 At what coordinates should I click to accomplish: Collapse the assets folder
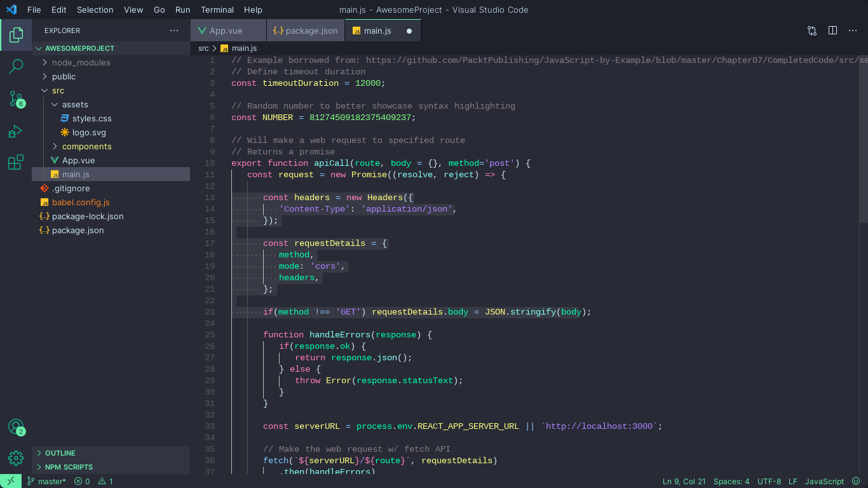point(111,104)
